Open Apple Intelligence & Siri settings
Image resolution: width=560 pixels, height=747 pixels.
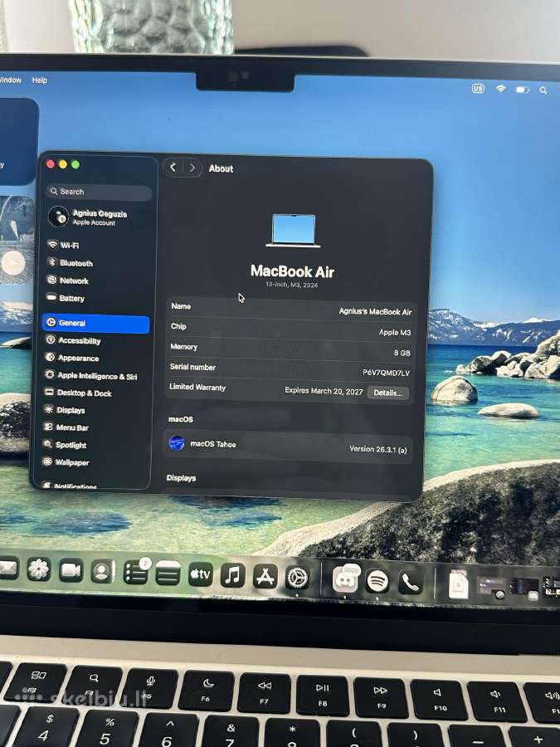(x=91, y=375)
